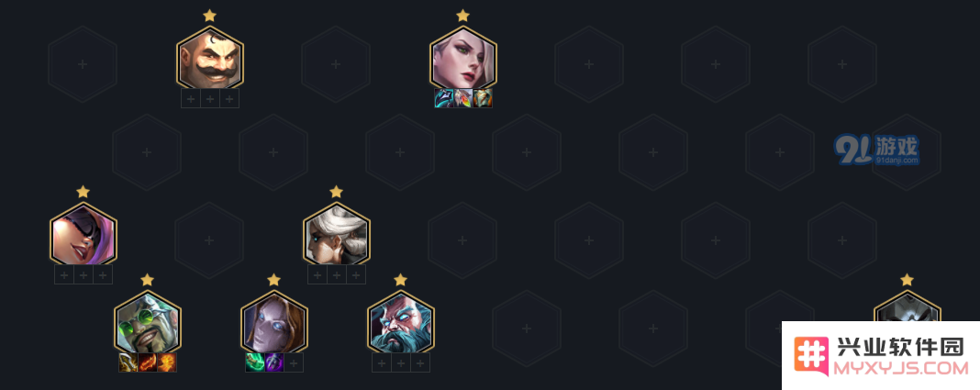Click the rainbow feather item under the green-eyed woman
The height and width of the screenshot is (390, 980).
[463, 98]
